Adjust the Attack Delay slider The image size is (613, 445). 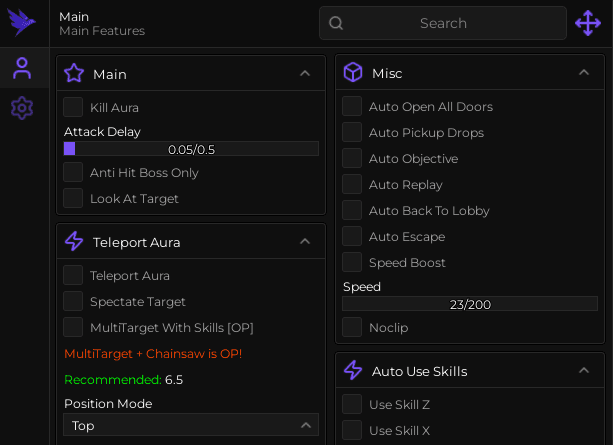191,149
